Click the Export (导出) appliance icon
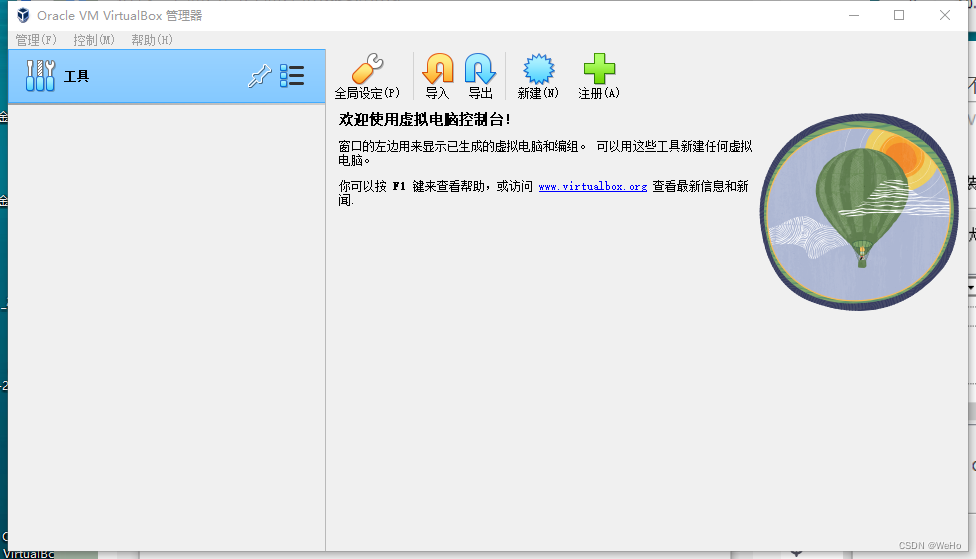The height and width of the screenshot is (559, 976). click(x=480, y=68)
